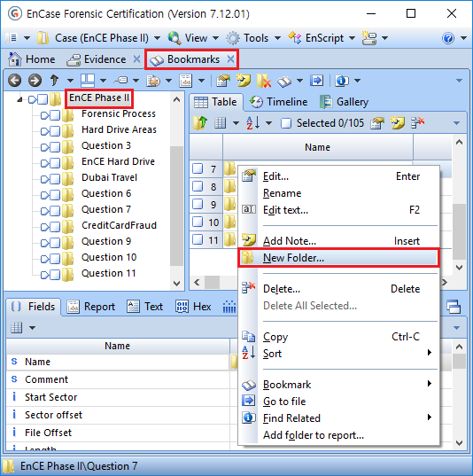
Task: Select Add folder to report menu entry
Action: click(314, 435)
